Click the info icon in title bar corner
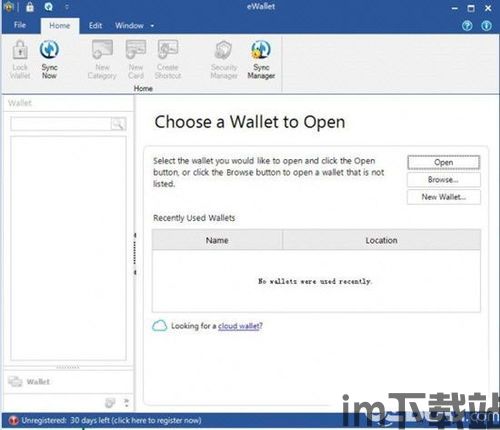The image size is (500, 430). click(486, 26)
